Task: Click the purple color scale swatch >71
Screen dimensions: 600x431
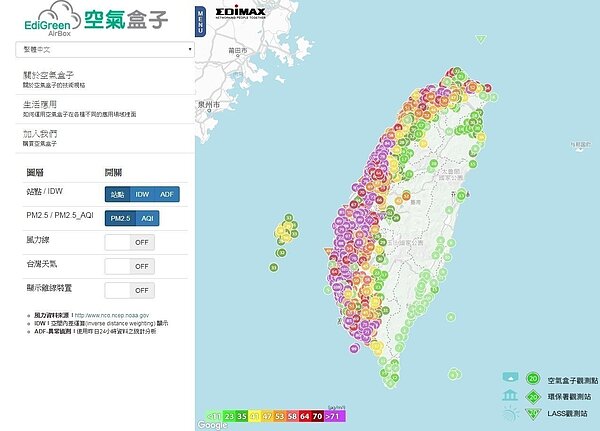Action: pyautogui.click(x=335, y=416)
